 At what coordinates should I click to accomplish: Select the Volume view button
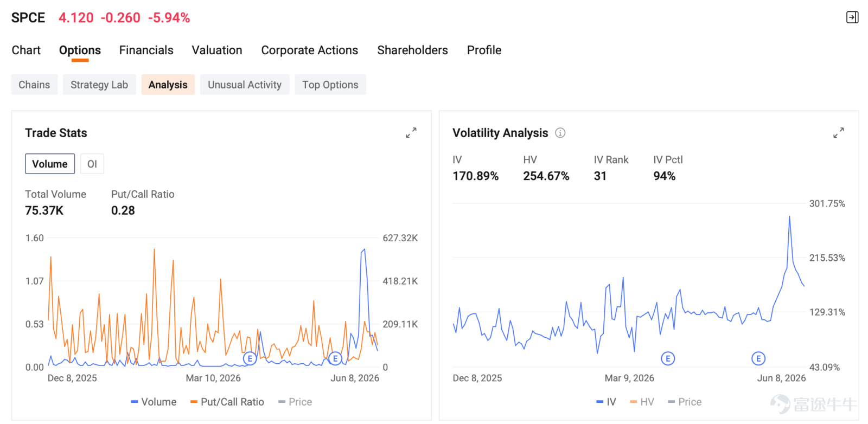click(50, 164)
